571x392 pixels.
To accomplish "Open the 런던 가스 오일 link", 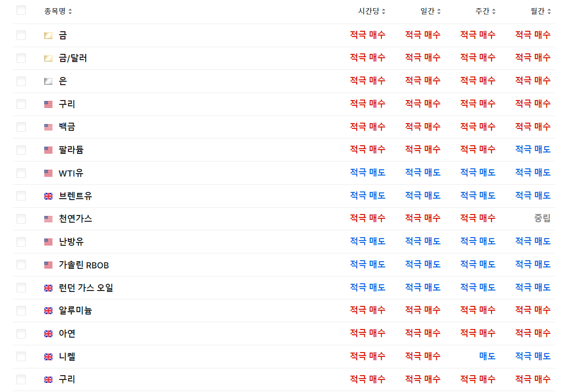I will point(86,288).
